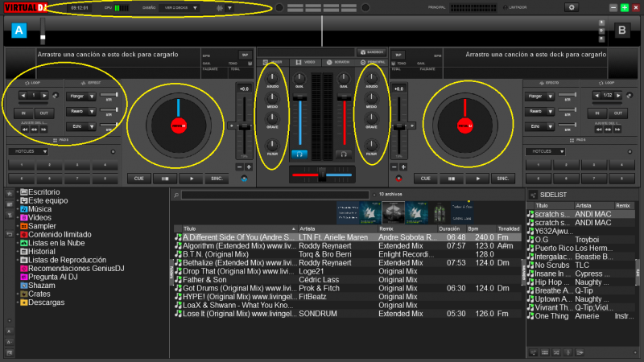644x362 pixels.
Task: Open deck B HOTCUES pad mode dropdown
Action: click(546, 151)
